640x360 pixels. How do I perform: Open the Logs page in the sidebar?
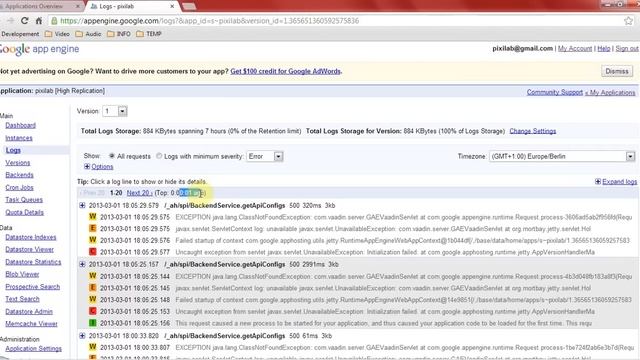click(x=13, y=150)
